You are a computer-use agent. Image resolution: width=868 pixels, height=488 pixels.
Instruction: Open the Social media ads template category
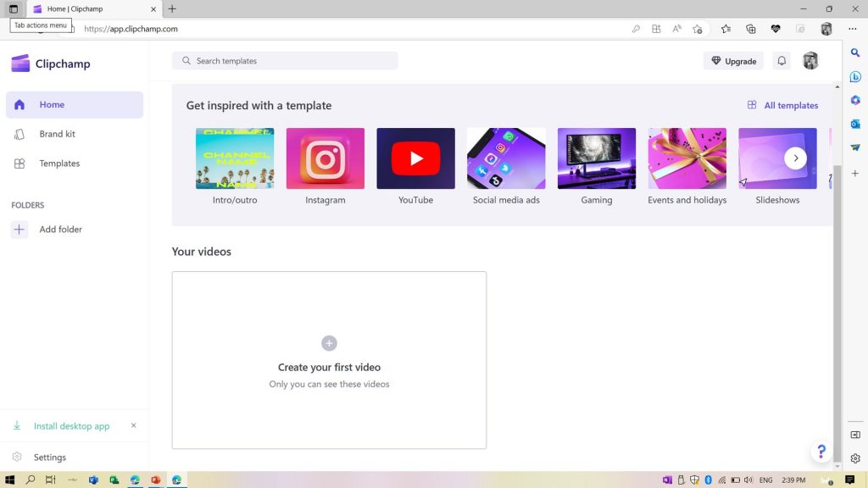click(506, 167)
